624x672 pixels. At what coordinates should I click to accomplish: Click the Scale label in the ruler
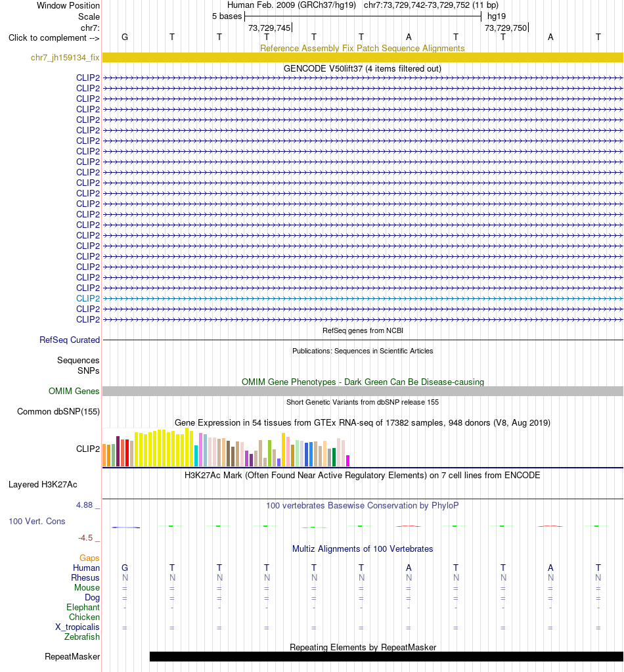point(89,16)
